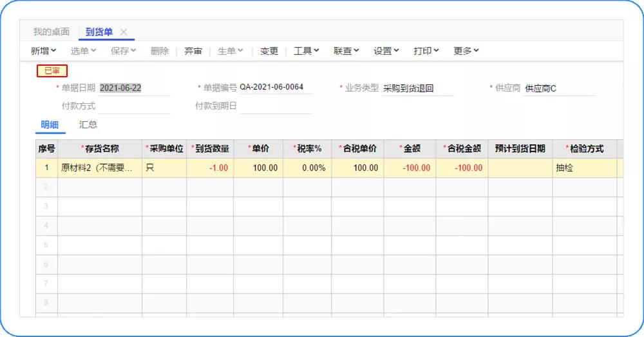Click the 金额 cell in row 1
This screenshot has height=337, width=644.
pyautogui.click(x=410, y=168)
